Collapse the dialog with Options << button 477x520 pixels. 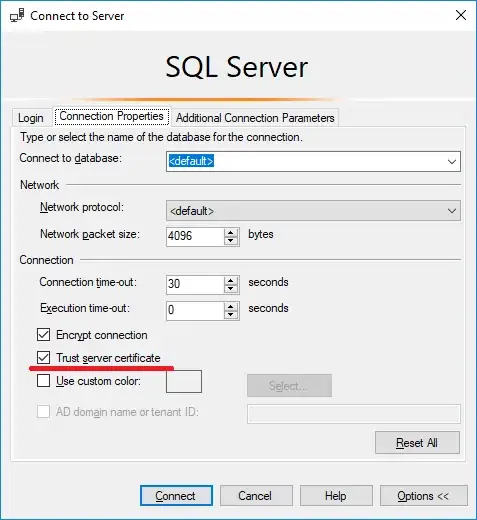[423, 496]
